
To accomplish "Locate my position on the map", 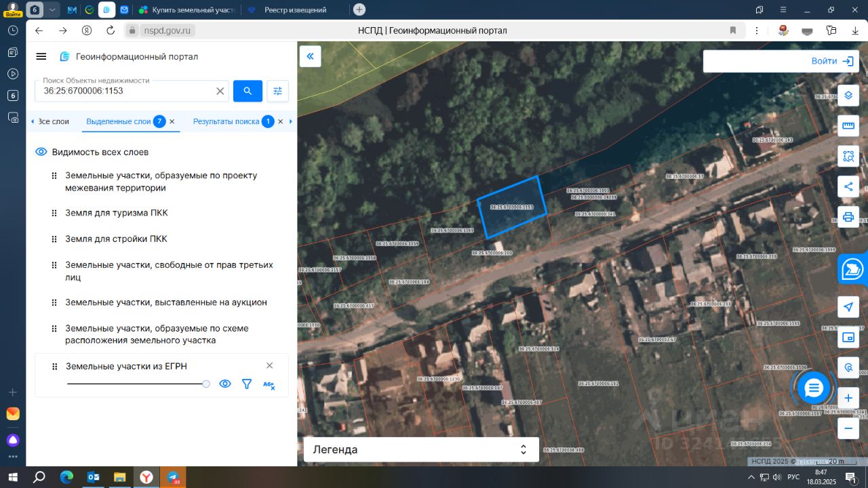I will point(848,307).
